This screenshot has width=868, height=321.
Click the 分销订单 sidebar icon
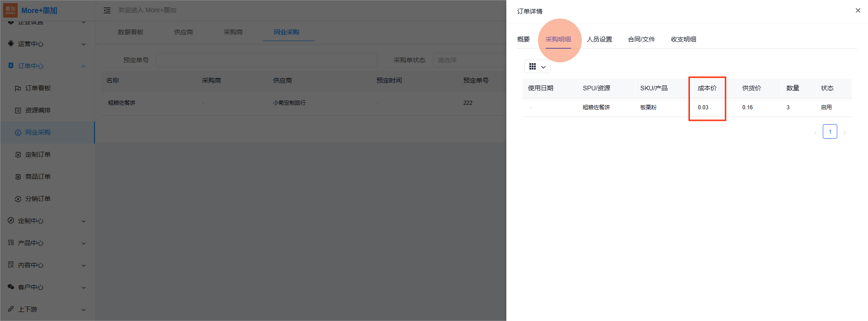pyautogui.click(x=18, y=199)
